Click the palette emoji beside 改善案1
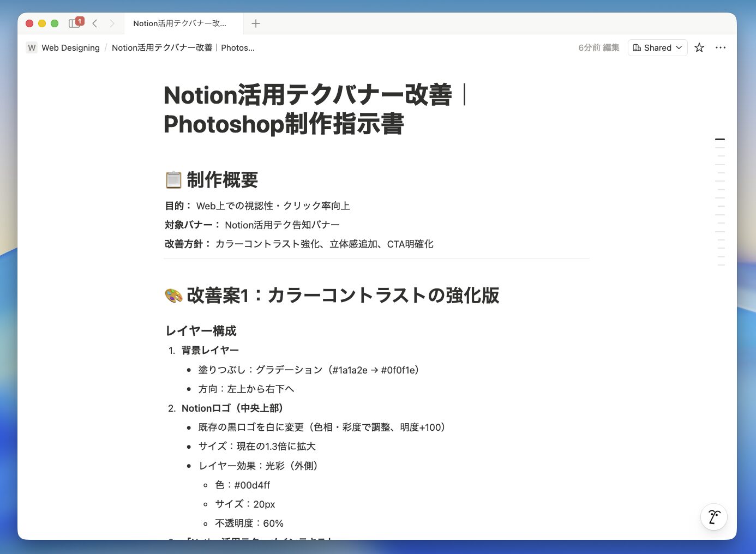The width and height of the screenshot is (756, 554). coord(173,295)
